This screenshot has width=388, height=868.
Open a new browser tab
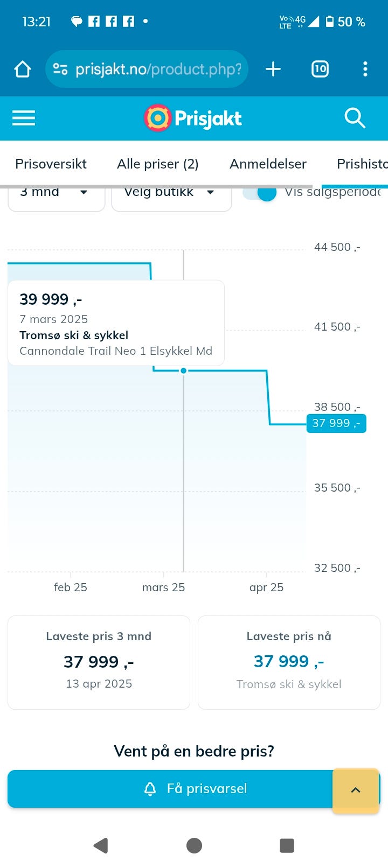pos(273,69)
